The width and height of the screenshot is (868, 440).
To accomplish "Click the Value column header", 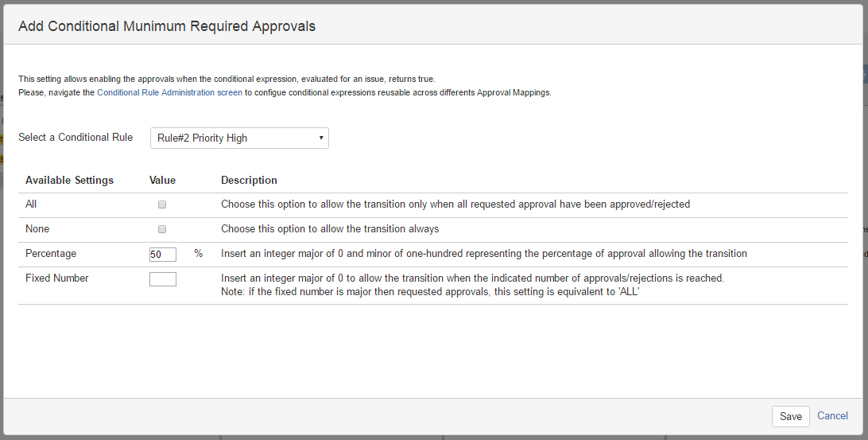I will click(x=162, y=181).
